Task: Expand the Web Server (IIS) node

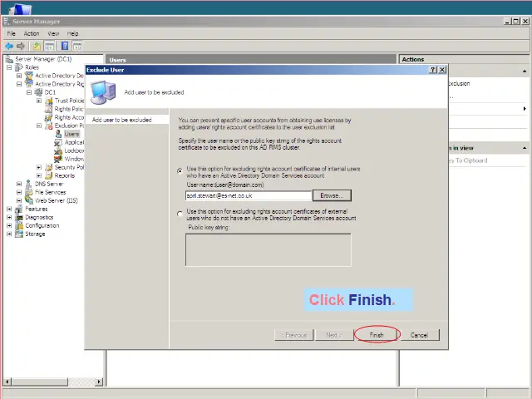Action: [19, 200]
